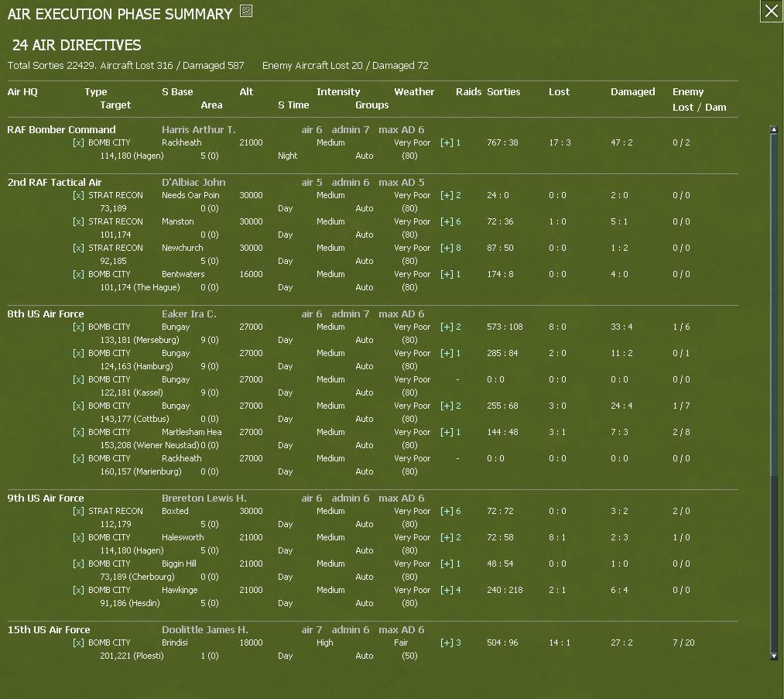Toggle [x] on Brindisi Ploesti BOMB CITY directive

coord(78,642)
